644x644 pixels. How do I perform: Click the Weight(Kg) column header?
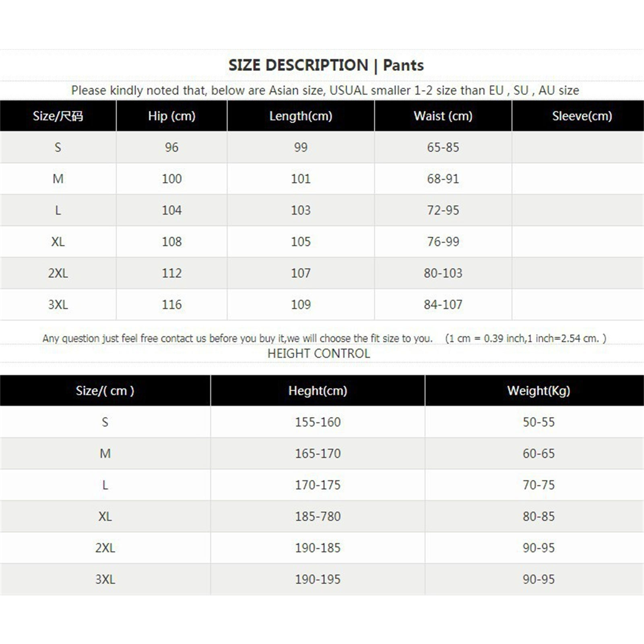coord(539,390)
